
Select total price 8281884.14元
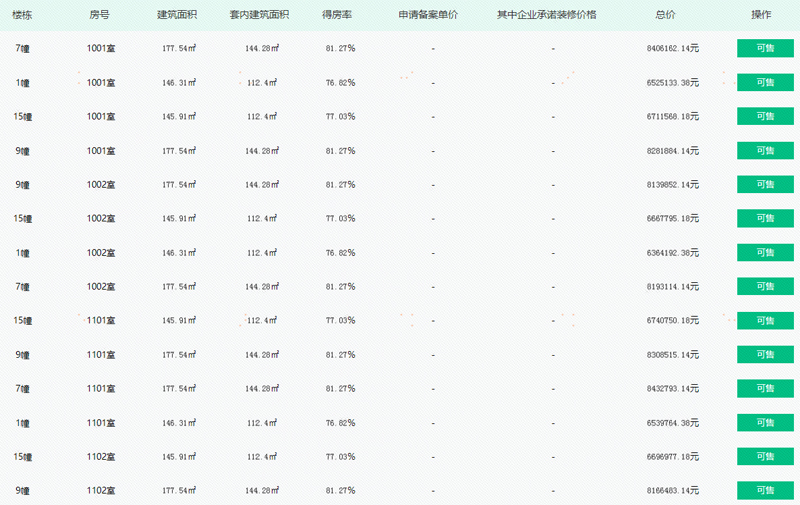coord(672,150)
